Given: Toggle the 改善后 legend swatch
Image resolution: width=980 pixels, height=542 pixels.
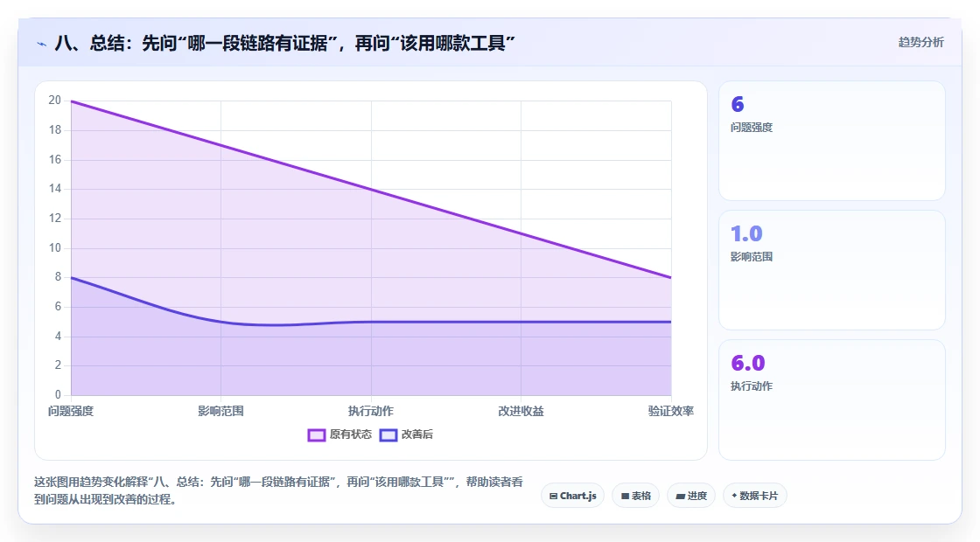Looking at the screenshot, I should point(388,435).
